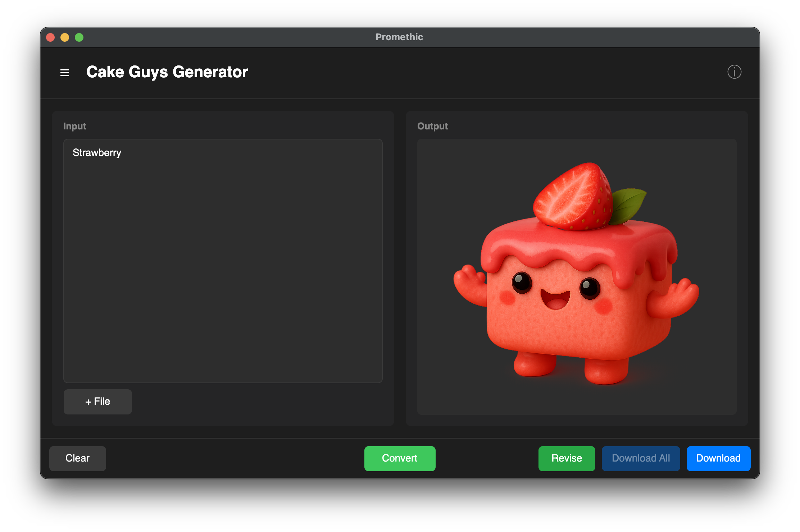
Task: Click the yellow minimize traffic light
Action: pyautogui.click(x=65, y=37)
